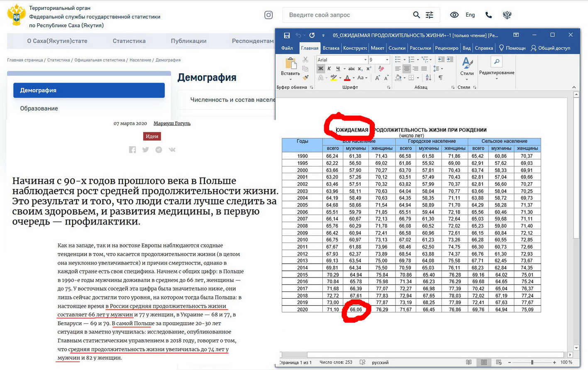The width and height of the screenshot is (588, 370).
Task: Decrease paragraph indent
Action: click(441, 60)
